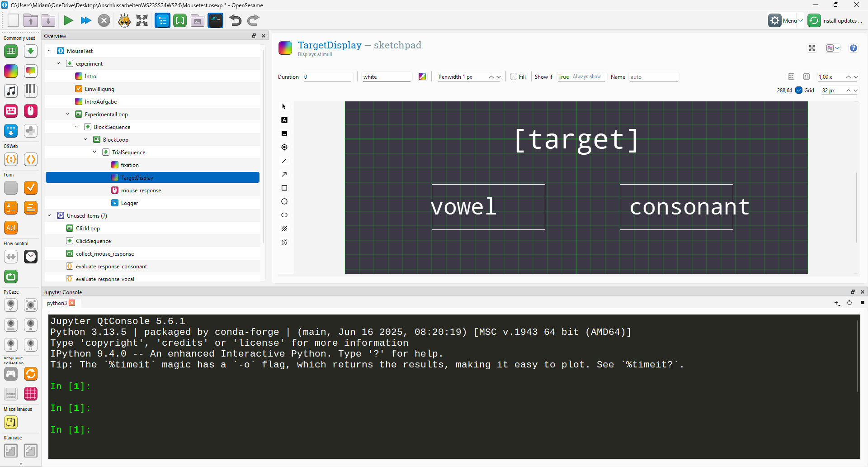Click the Install updates button
868x467 pixels.
point(836,21)
